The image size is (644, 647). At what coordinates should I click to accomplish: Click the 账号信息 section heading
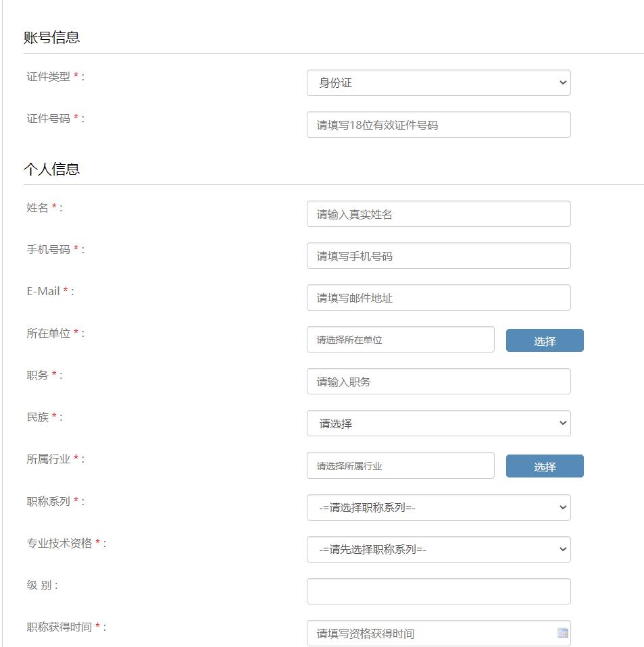(x=52, y=38)
